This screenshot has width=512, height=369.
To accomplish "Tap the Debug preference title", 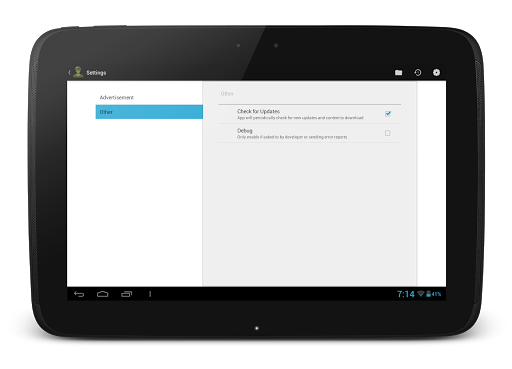I will click(245, 130).
